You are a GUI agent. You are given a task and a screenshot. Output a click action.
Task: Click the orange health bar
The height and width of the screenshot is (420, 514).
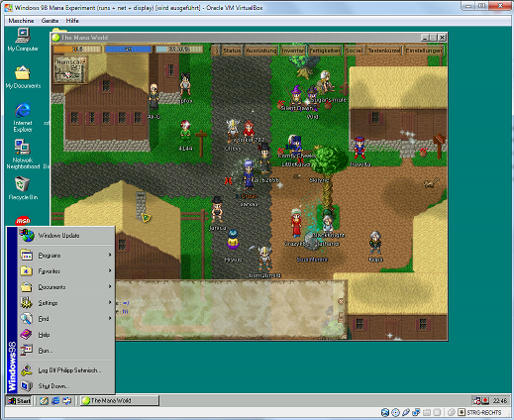[77, 50]
